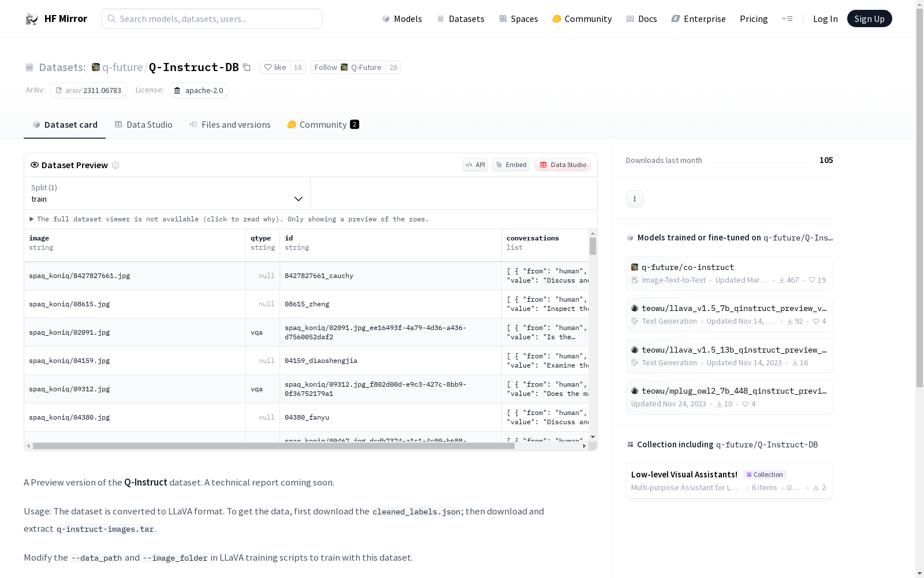Open the Low-level Visual Assistants! collection

pos(729,480)
